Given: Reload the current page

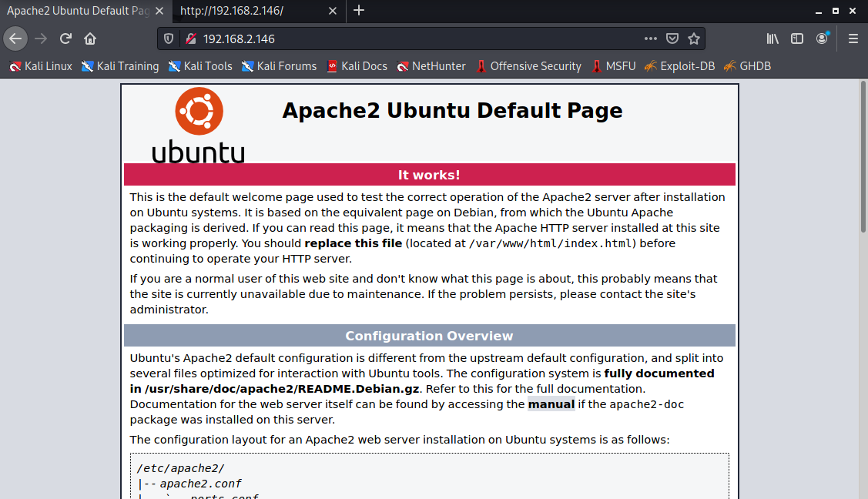Looking at the screenshot, I should click(65, 39).
